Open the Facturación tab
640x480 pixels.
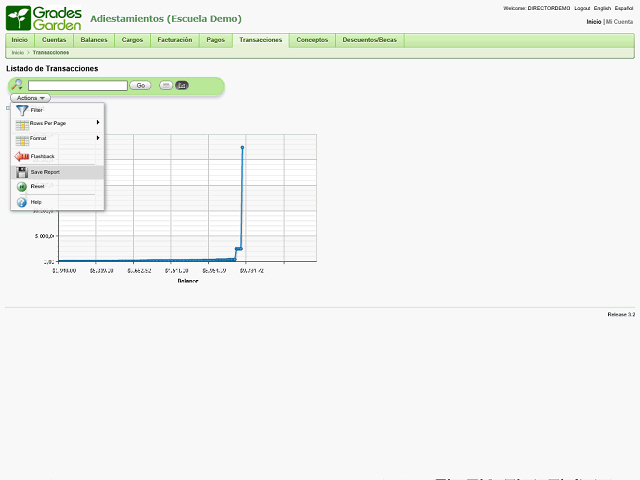[175, 40]
